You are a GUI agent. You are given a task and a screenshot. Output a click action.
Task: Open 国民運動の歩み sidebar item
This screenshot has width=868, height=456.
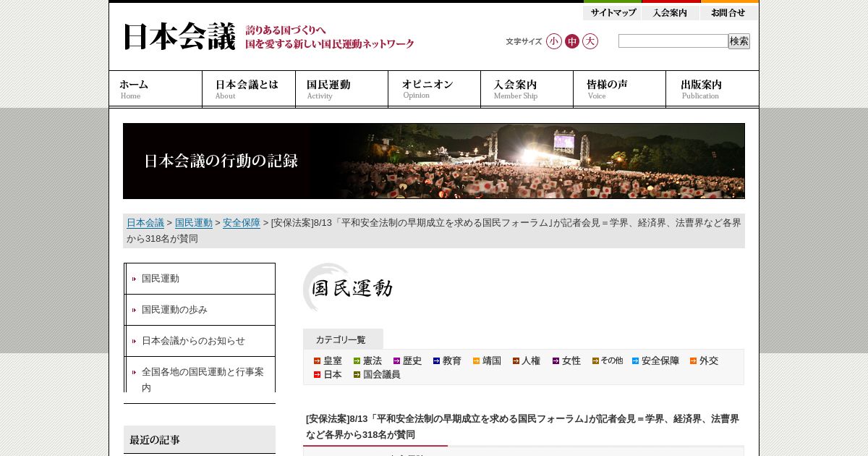pos(200,310)
